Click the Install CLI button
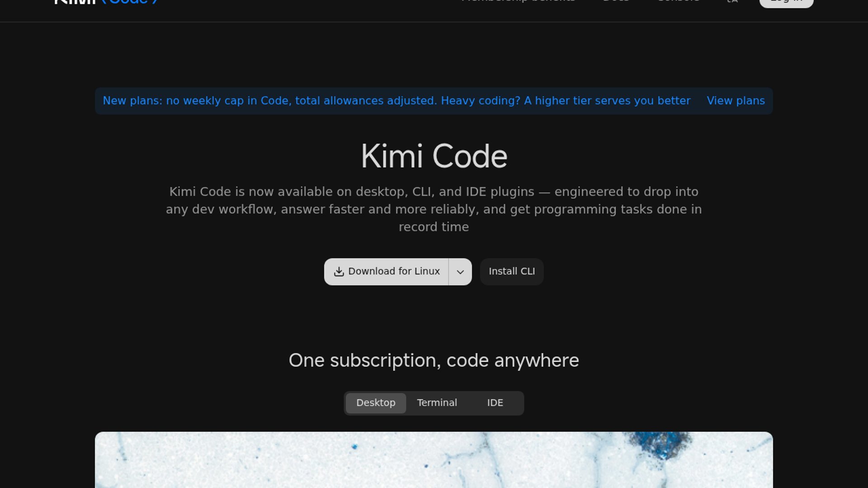868x488 pixels. [512, 272]
